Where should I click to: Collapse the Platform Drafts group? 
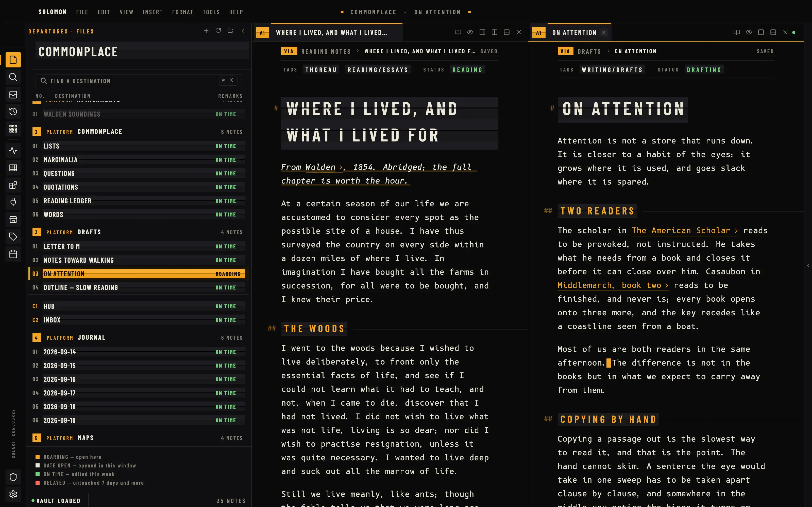[138, 232]
